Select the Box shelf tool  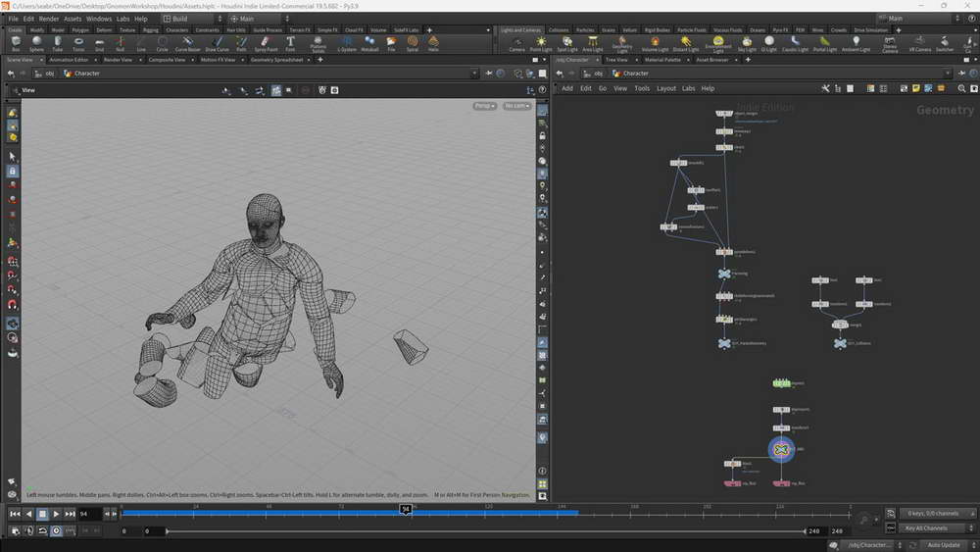pos(16,44)
